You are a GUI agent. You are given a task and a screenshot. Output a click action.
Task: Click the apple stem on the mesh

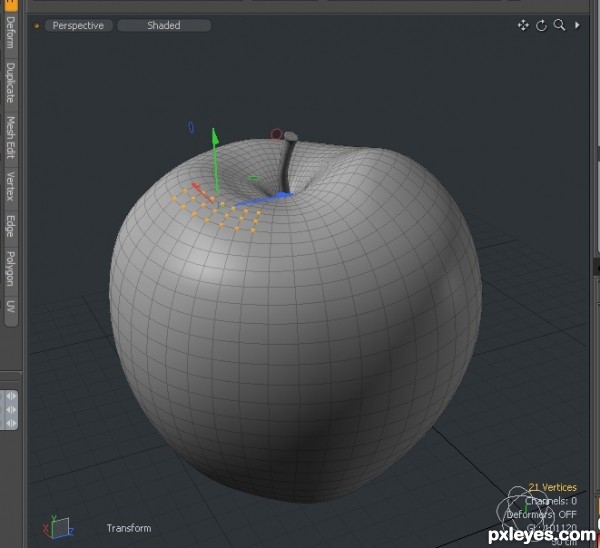click(x=287, y=163)
